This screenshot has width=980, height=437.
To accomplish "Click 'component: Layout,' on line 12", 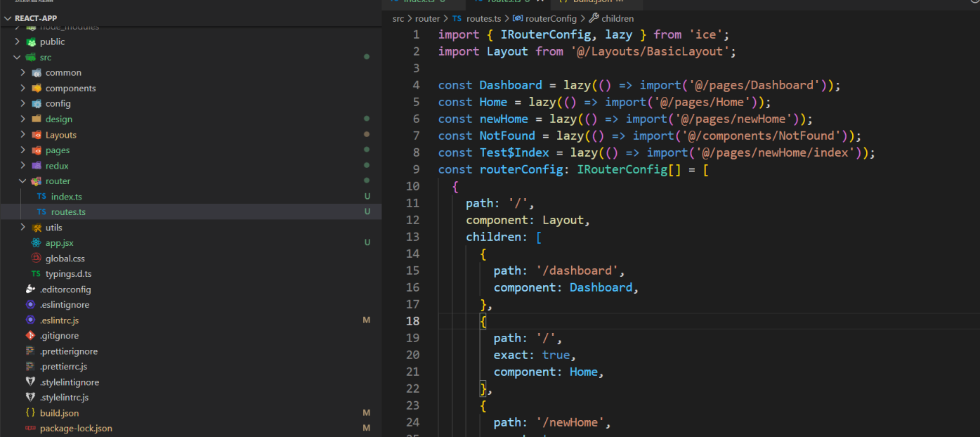I will tap(528, 220).
